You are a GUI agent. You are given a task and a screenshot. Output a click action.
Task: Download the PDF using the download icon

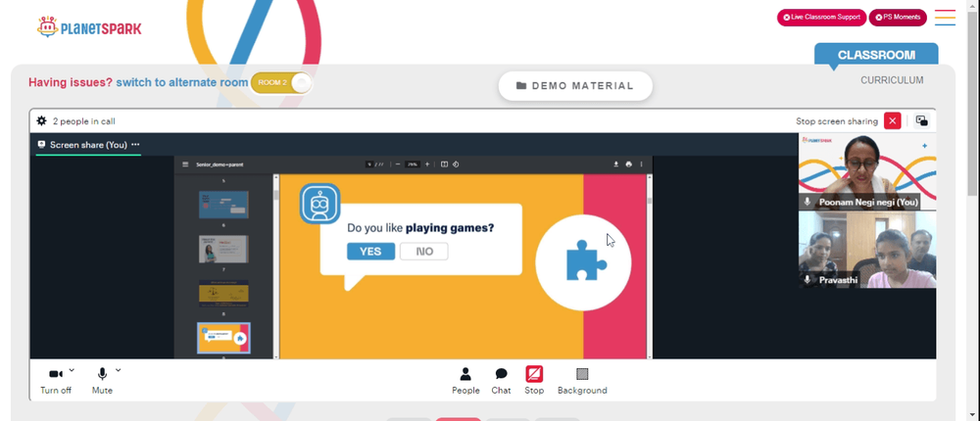615,164
